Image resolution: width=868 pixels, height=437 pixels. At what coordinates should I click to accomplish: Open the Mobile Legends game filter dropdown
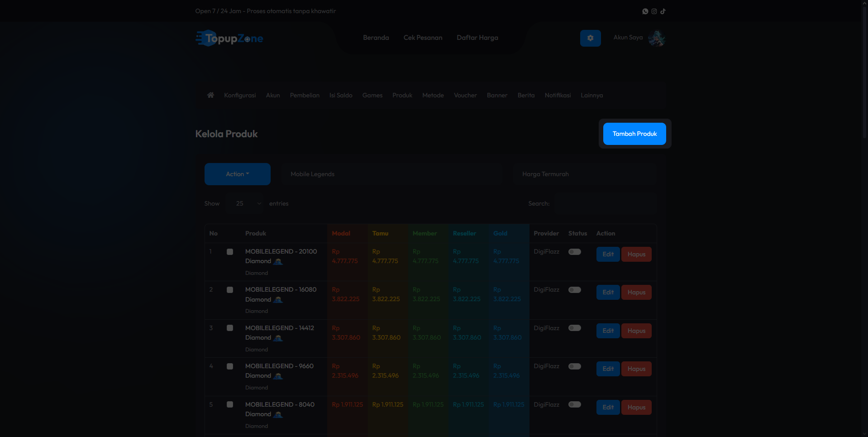tap(392, 174)
